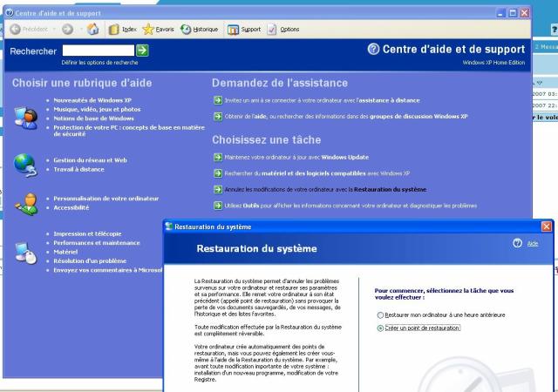The height and width of the screenshot is (392, 558).
Task: Select 'Restaurer mon ordinateur à une heure antérieure'
Action: [x=441, y=315]
